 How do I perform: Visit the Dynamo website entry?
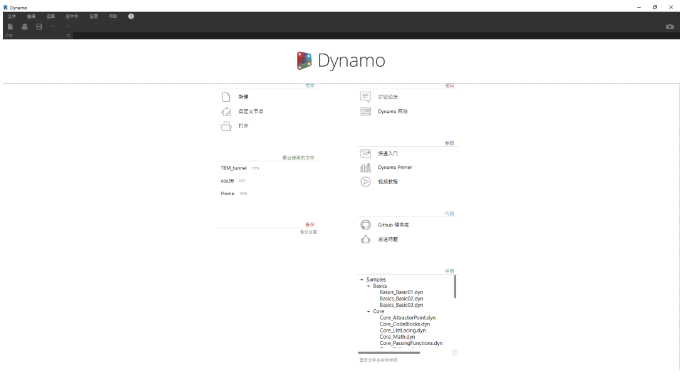(392, 112)
